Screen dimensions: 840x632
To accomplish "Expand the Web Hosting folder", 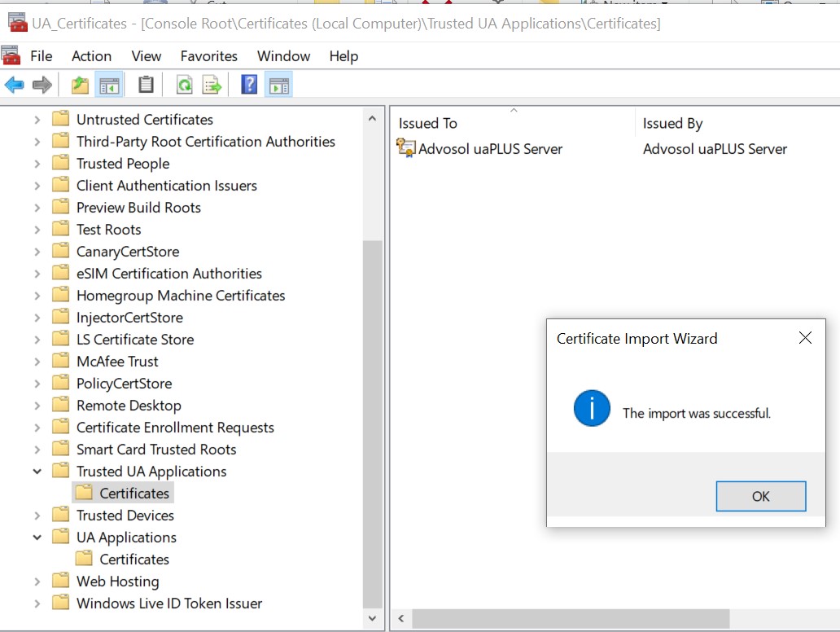I will click(37, 582).
